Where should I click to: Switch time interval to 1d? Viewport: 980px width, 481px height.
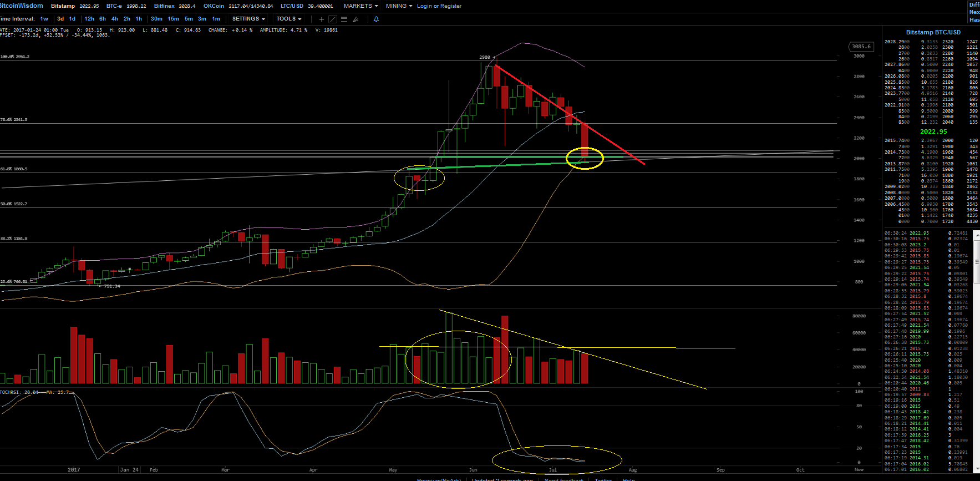coord(72,19)
